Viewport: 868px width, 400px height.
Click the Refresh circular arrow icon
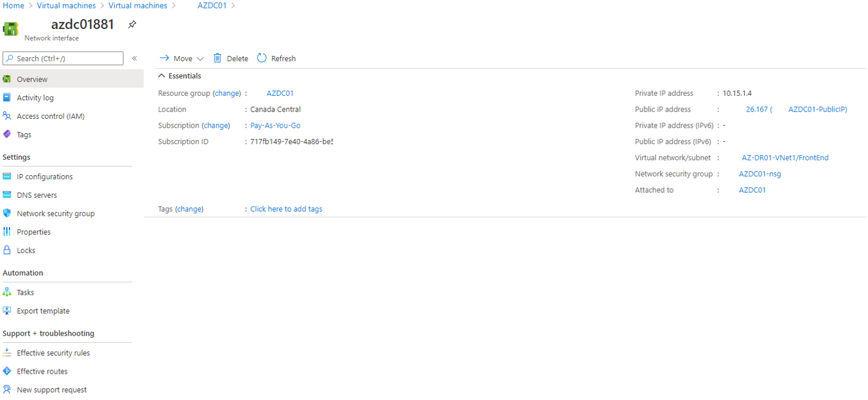(262, 58)
